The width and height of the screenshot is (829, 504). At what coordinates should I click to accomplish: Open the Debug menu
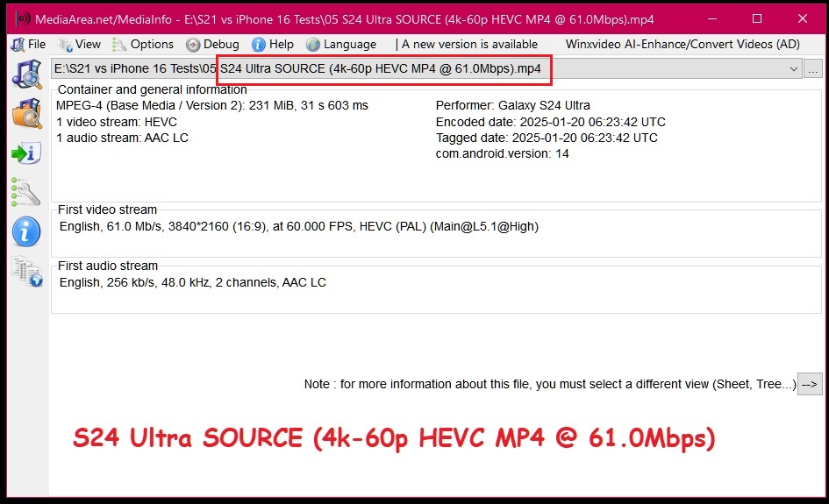tap(212, 45)
